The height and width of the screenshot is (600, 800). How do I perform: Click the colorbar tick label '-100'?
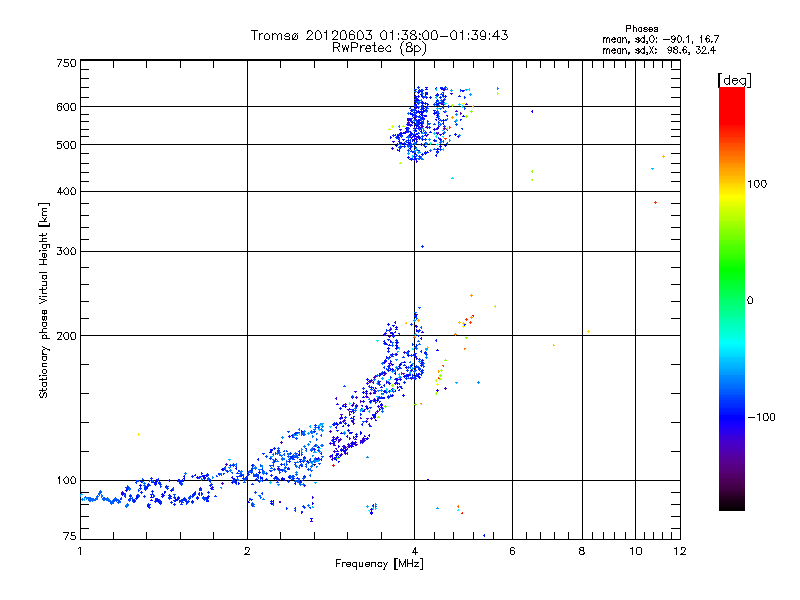(761, 417)
